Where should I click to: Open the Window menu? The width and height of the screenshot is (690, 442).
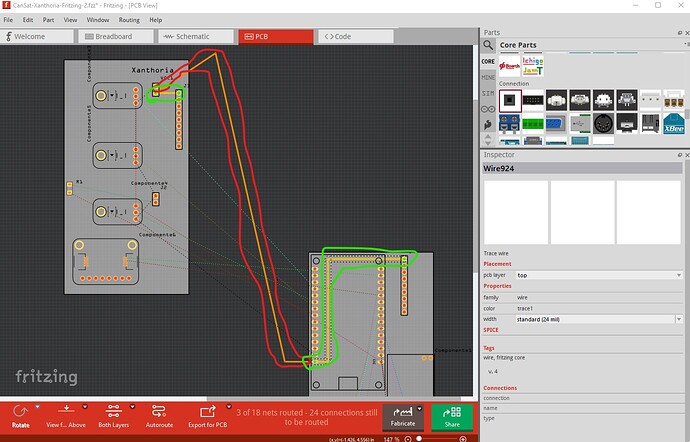click(98, 20)
